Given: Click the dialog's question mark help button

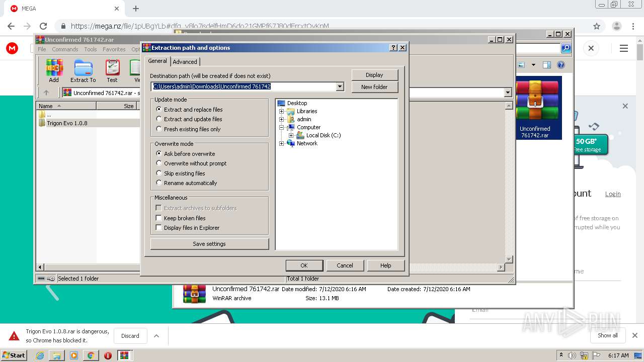Looking at the screenshot, I should click(x=393, y=48).
